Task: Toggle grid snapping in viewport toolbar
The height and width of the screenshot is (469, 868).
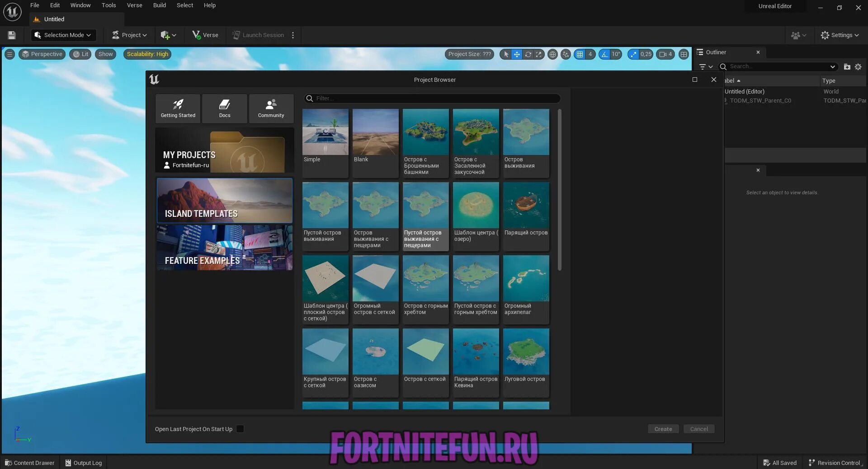Action: point(580,54)
